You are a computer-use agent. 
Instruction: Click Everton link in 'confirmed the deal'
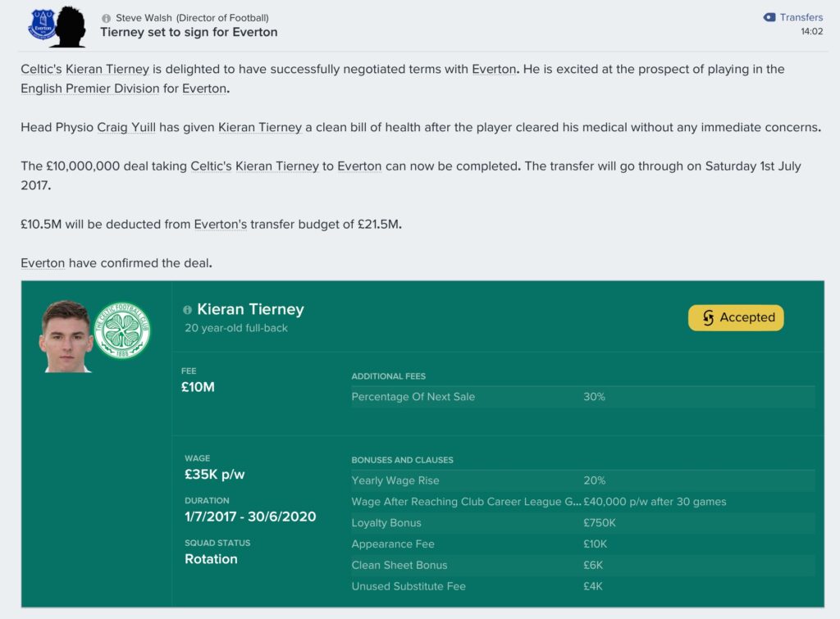coord(43,263)
